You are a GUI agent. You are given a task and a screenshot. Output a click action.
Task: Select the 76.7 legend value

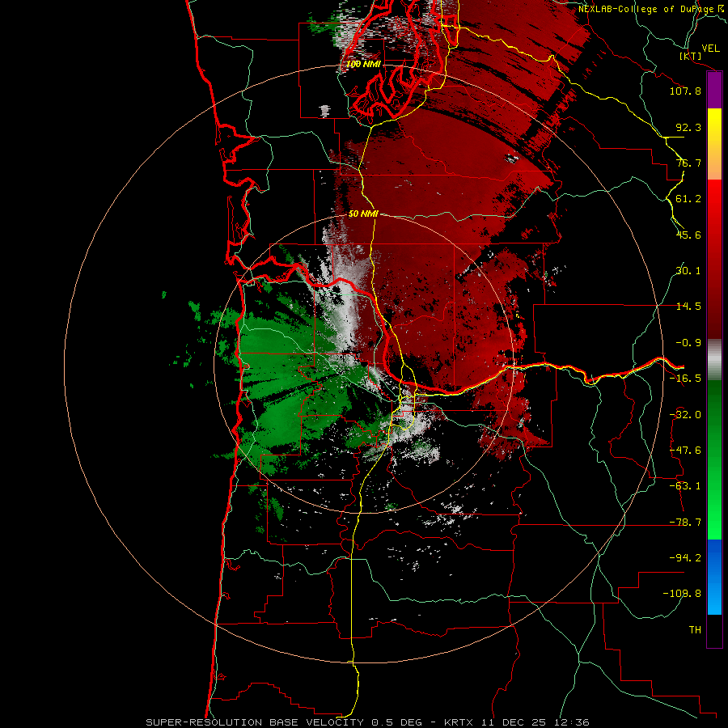[688, 163]
